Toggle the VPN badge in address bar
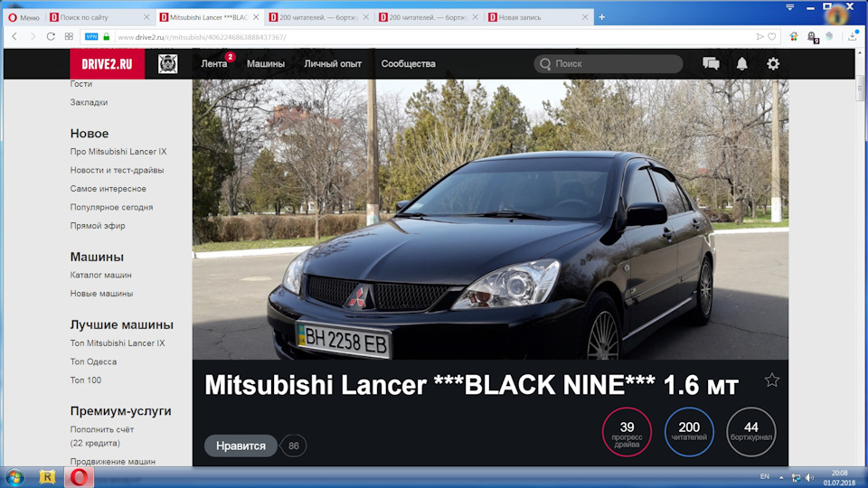 coord(91,36)
